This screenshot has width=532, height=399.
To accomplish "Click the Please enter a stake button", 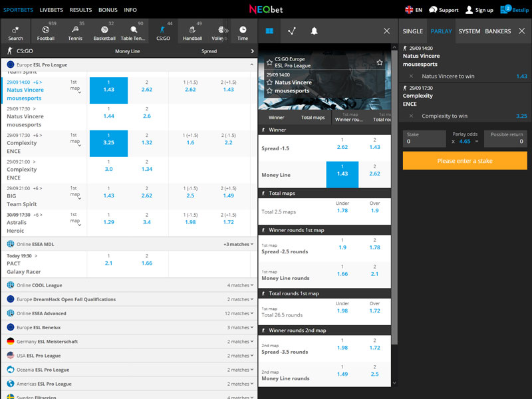I will point(465,161).
